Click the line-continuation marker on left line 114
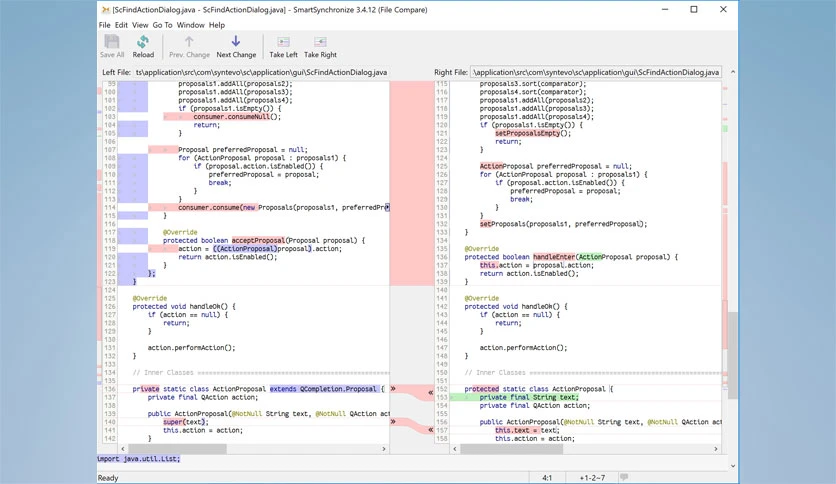The image size is (836, 484). (x=387, y=207)
